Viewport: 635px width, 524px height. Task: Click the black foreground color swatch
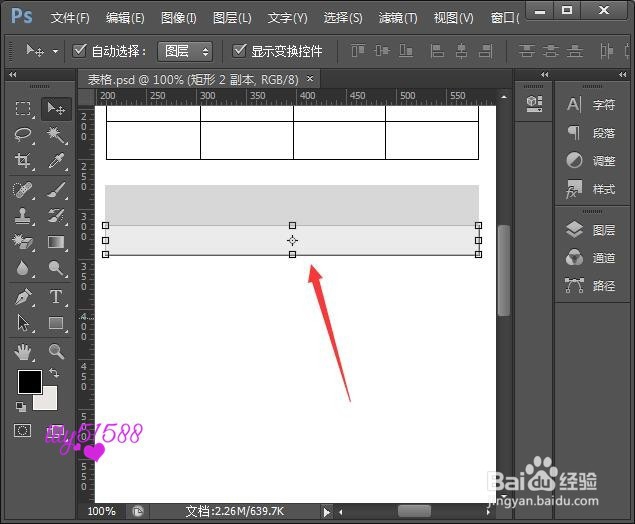29,381
